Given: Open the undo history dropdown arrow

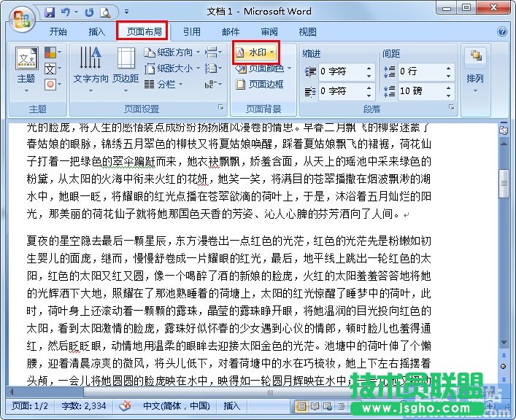Looking at the screenshot, I should 76,12.
